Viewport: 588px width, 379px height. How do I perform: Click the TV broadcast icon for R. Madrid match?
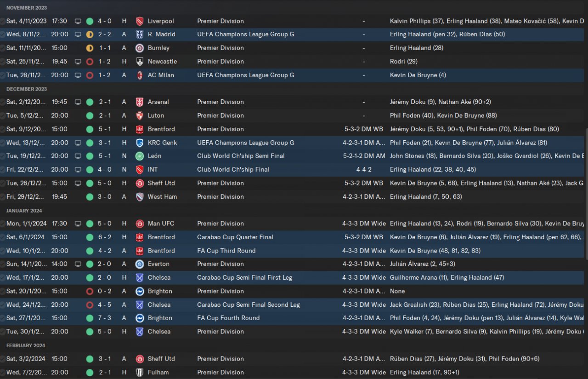click(78, 34)
